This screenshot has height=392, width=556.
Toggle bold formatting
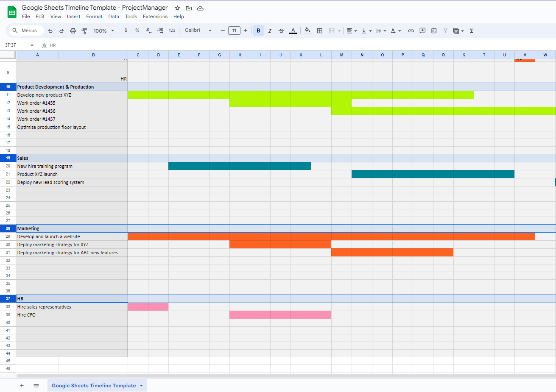(258, 31)
